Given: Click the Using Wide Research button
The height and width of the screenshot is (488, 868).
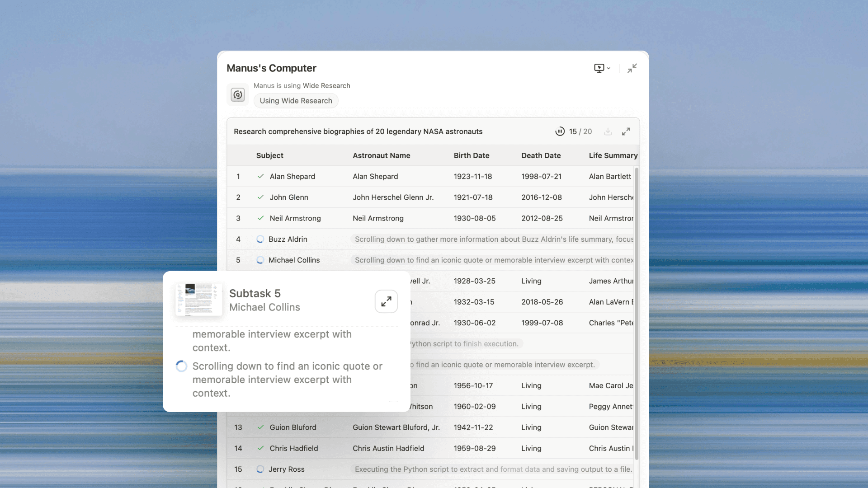Looking at the screenshot, I should [296, 100].
